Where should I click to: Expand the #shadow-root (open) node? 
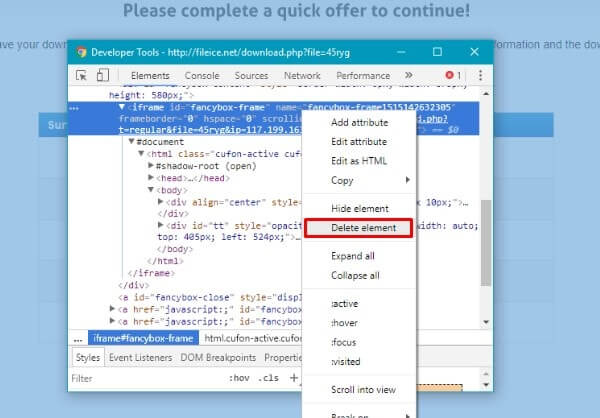[x=151, y=165]
